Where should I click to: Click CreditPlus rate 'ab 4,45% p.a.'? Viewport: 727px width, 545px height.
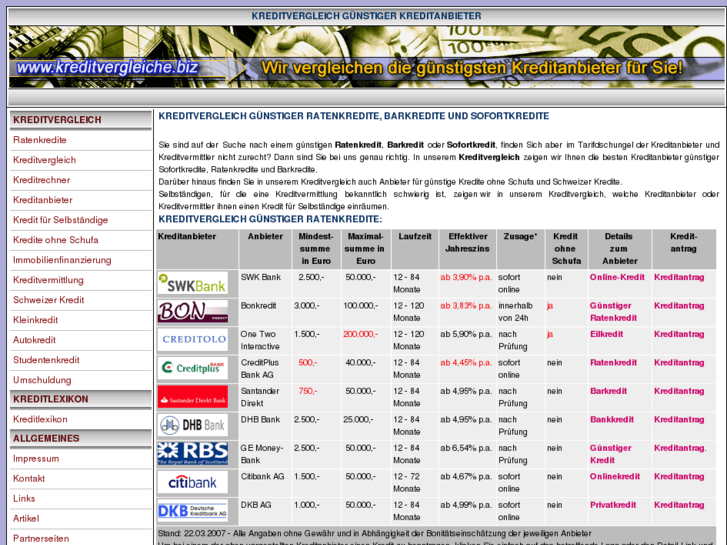466,363
